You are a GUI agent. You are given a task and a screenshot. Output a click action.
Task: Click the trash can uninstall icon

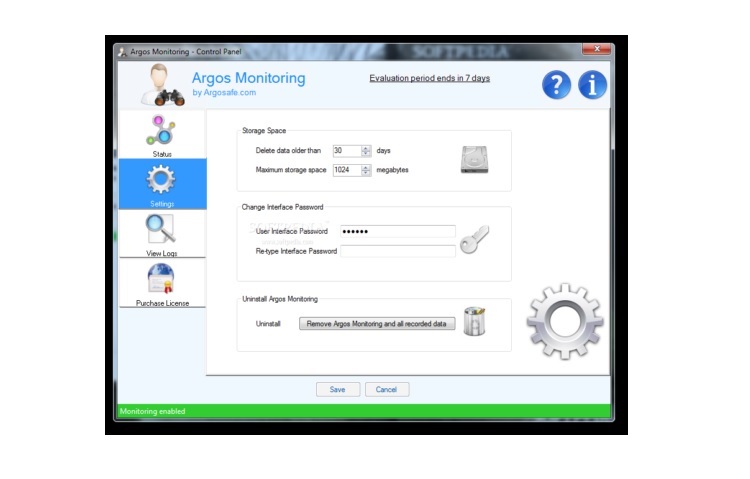[x=474, y=322]
